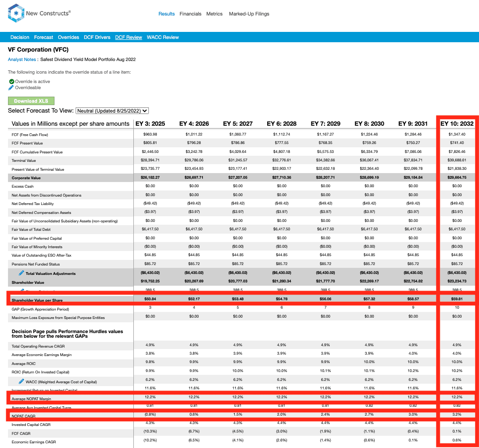Image resolution: width=479 pixels, height=448 pixels.
Task: Select the DCF Review tab
Action: (x=129, y=37)
